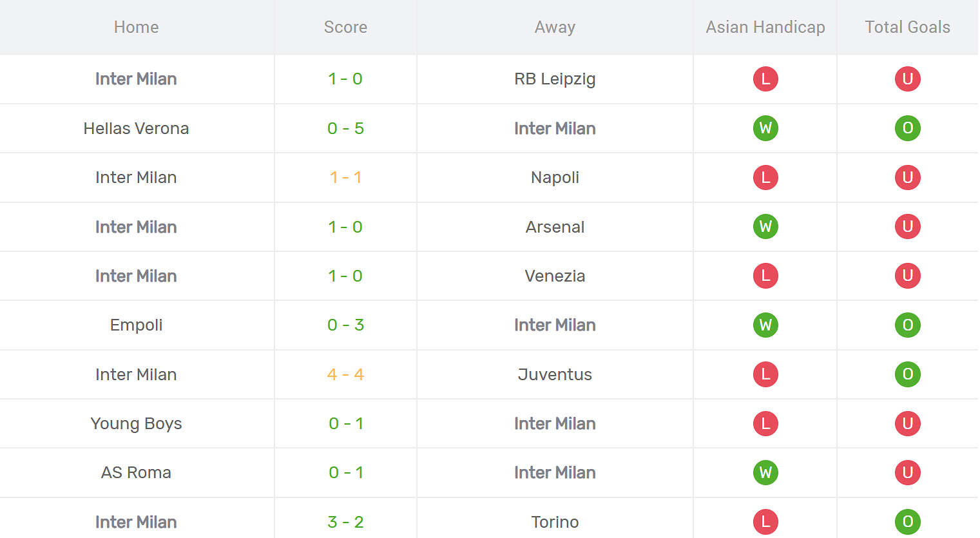Open the 4 - 4 Juventus match score

coord(345,374)
